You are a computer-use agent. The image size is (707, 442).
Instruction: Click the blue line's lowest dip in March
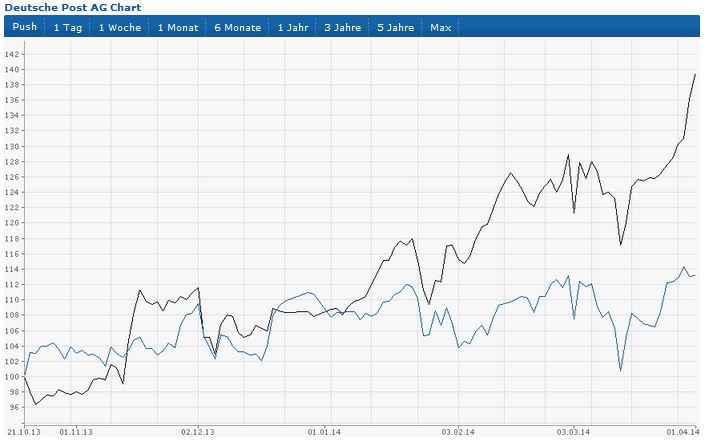621,370
